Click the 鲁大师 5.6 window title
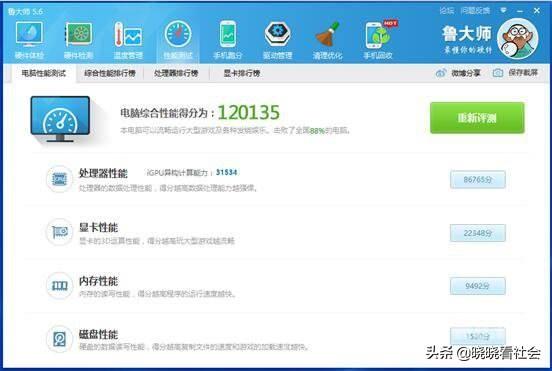The image size is (552, 371). pos(25,12)
